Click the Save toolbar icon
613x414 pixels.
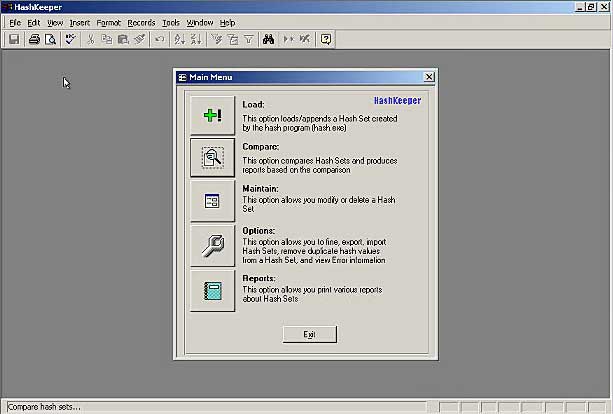point(14,39)
